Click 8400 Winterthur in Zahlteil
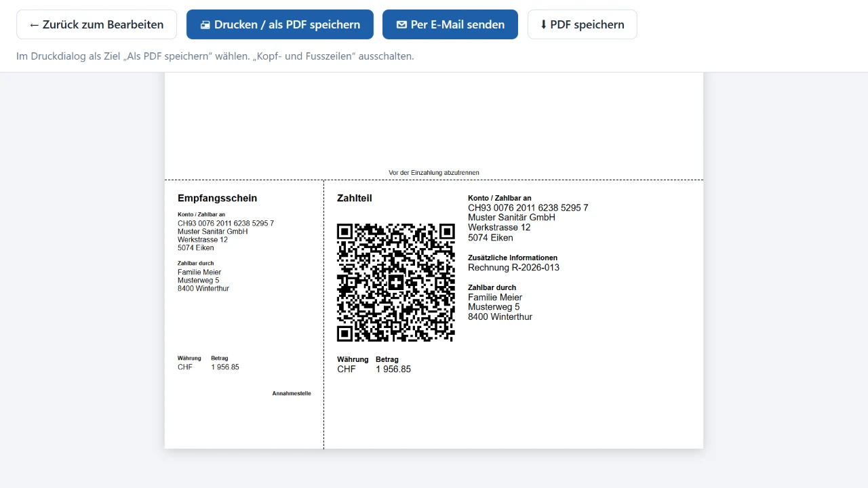This screenshot has width=868, height=488. [x=500, y=317]
